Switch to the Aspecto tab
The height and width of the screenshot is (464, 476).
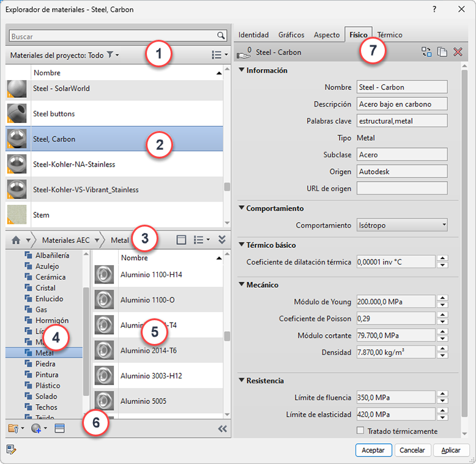327,35
